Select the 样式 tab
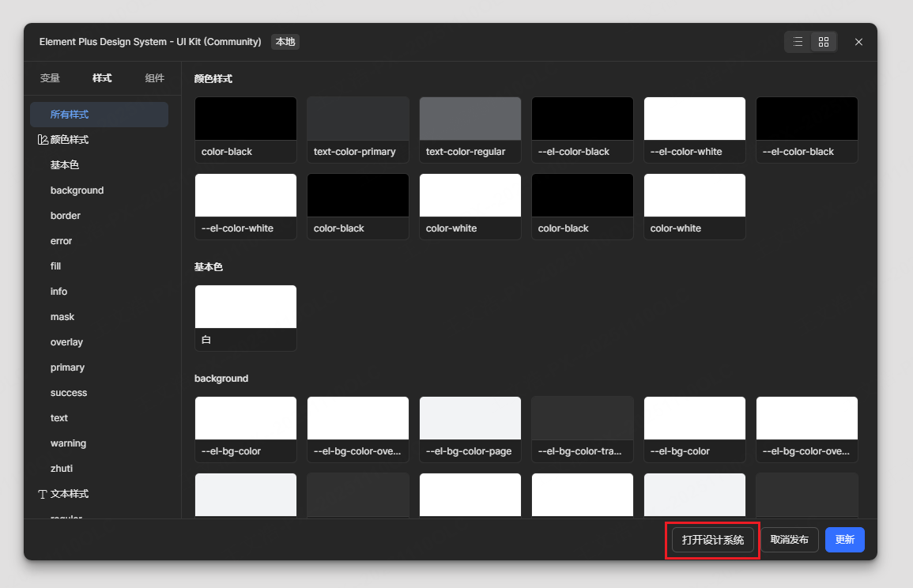Viewport: 913px width, 588px height. (102, 78)
